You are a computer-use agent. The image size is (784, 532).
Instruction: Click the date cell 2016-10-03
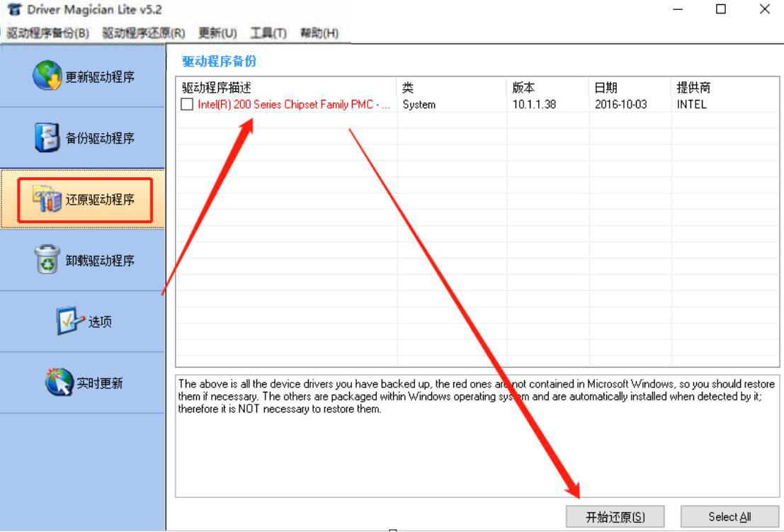coord(620,105)
